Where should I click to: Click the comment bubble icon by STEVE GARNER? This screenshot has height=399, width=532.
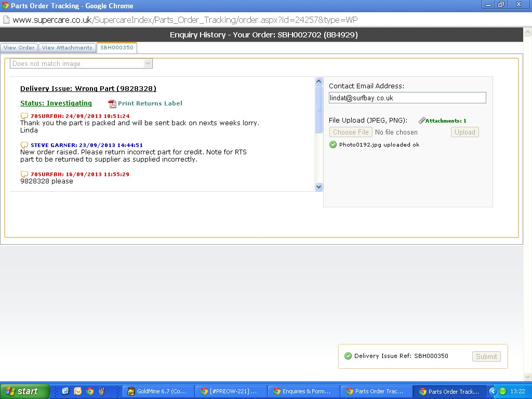pos(24,145)
